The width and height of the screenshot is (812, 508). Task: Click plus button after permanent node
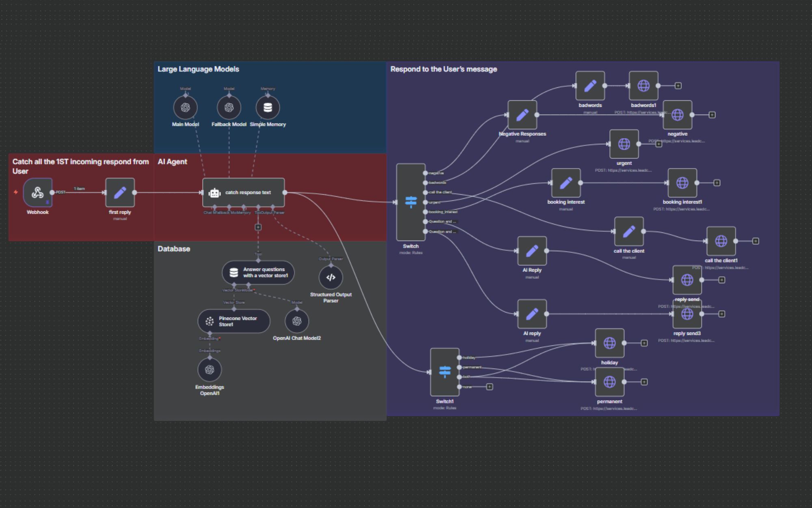click(x=644, y=382)
